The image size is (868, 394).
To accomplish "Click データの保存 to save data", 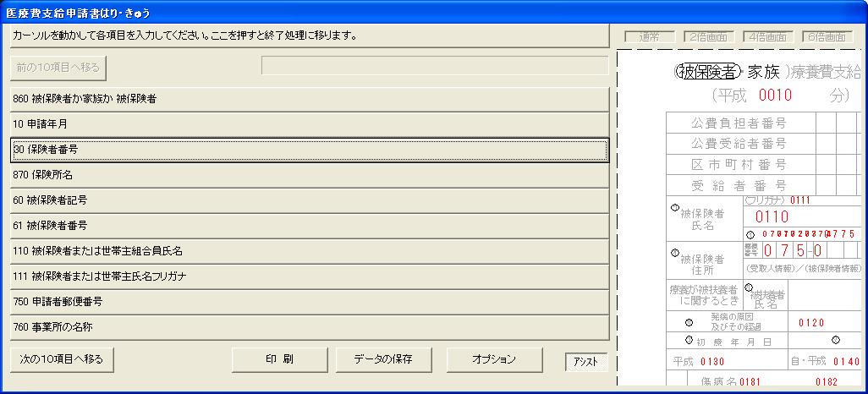I will (x=385, y=359).
